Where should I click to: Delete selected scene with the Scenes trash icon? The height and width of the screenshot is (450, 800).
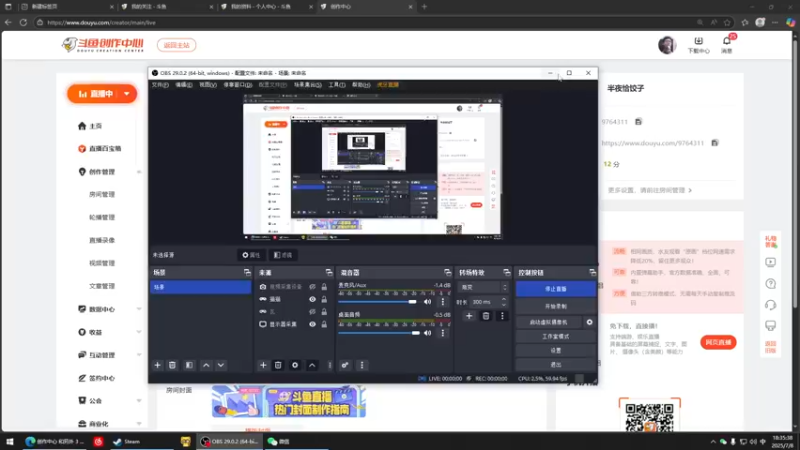[x=172, y=365]
